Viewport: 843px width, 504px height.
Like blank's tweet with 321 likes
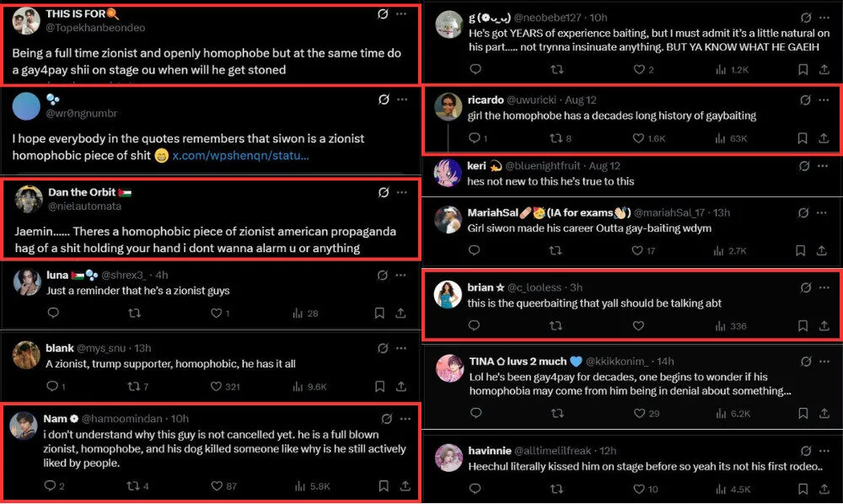point(217,387)
